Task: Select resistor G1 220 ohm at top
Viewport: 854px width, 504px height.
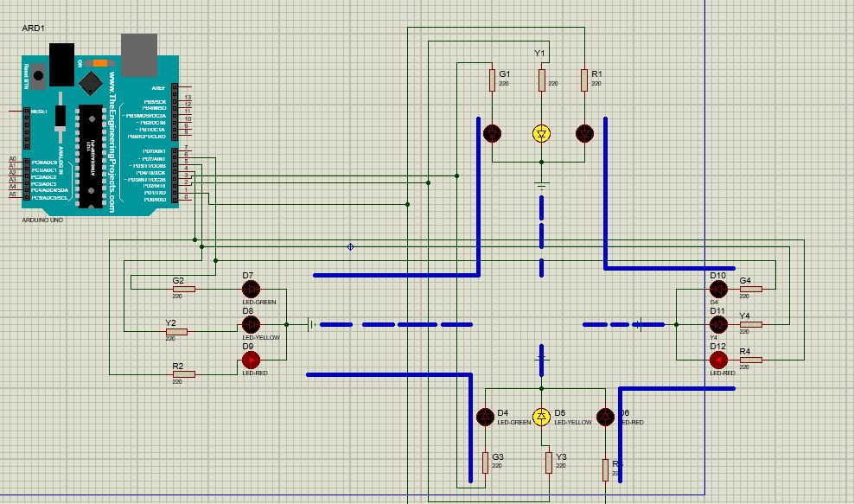Action: pyautogui.click(x=493, y=82)
